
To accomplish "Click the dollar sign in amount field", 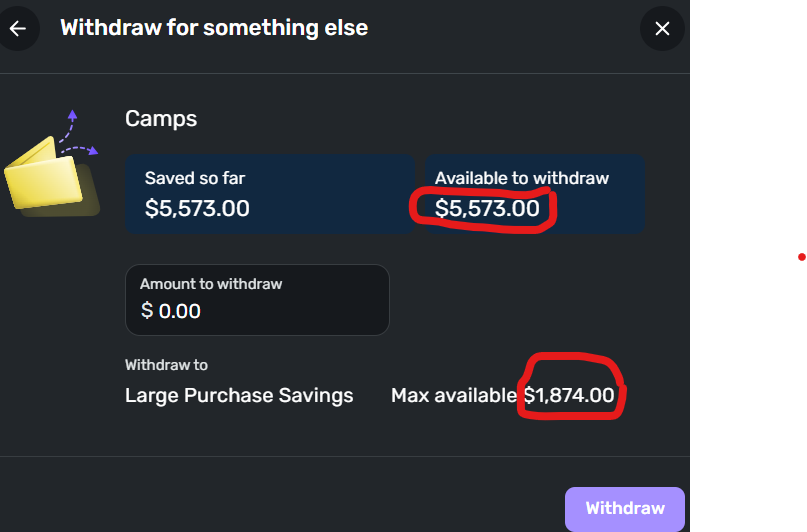I will coord(147,311).
